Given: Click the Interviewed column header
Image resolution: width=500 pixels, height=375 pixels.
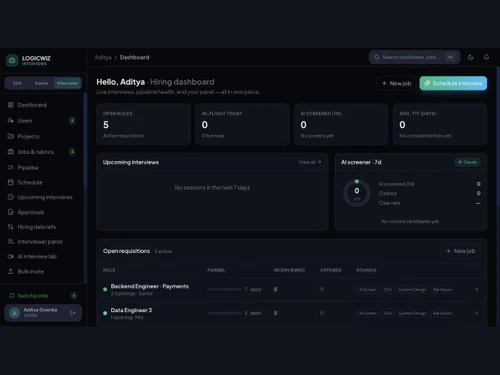Looking at the screenshot, I should click(289, 270).
